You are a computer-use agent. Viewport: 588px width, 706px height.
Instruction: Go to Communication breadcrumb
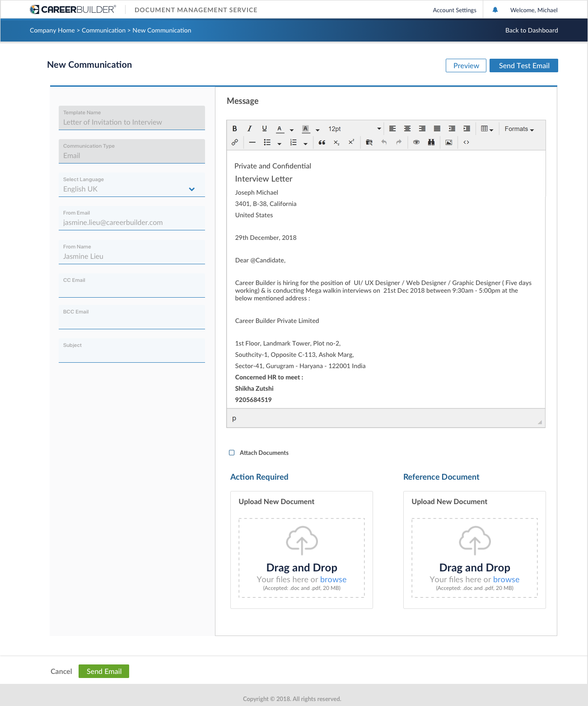pyautogui.click(x=103, y=30)
